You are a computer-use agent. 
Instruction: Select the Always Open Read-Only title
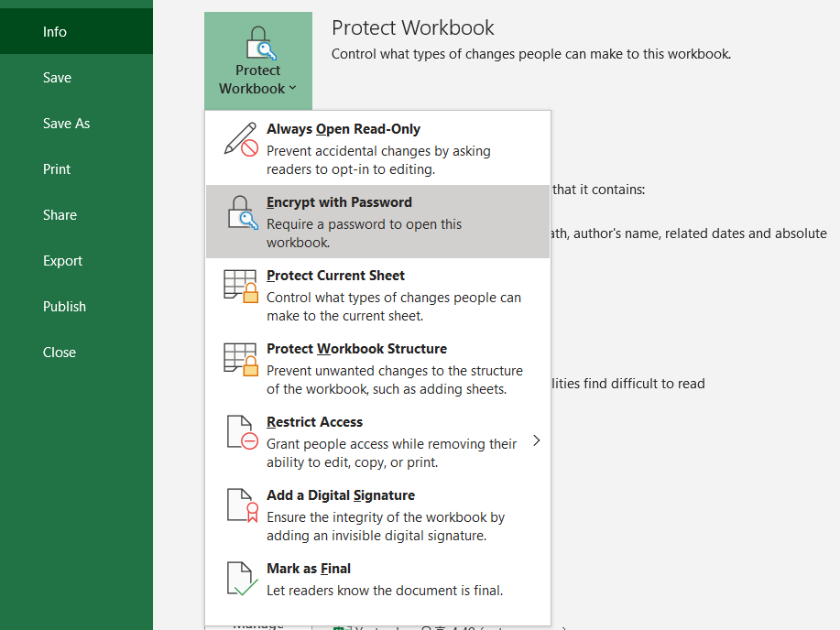[344, 129]
